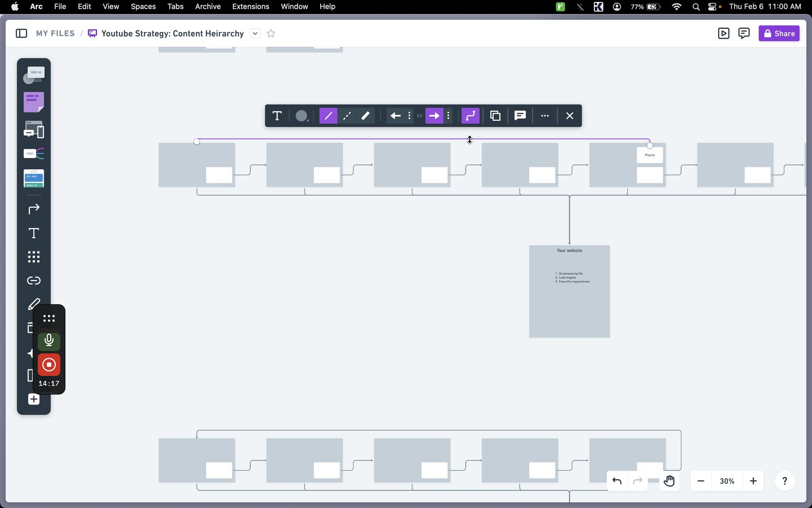Open right arrowhead options menu
The height and width of the screenshot is (508, 812).
[448, 116]
